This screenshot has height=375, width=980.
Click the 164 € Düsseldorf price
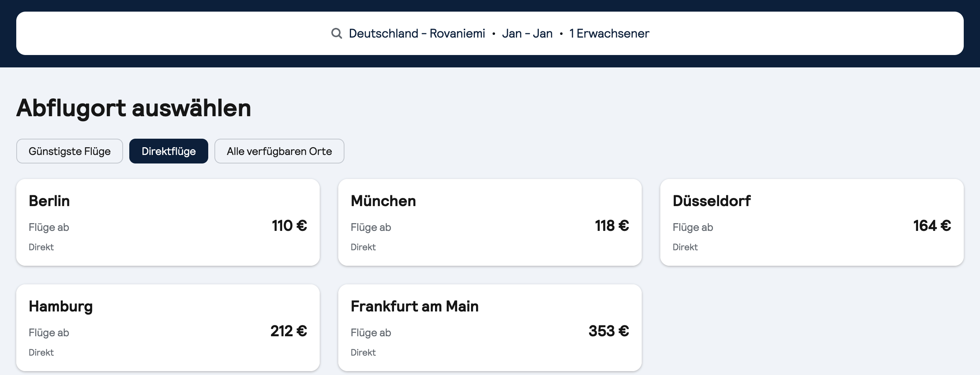(932, 226)
